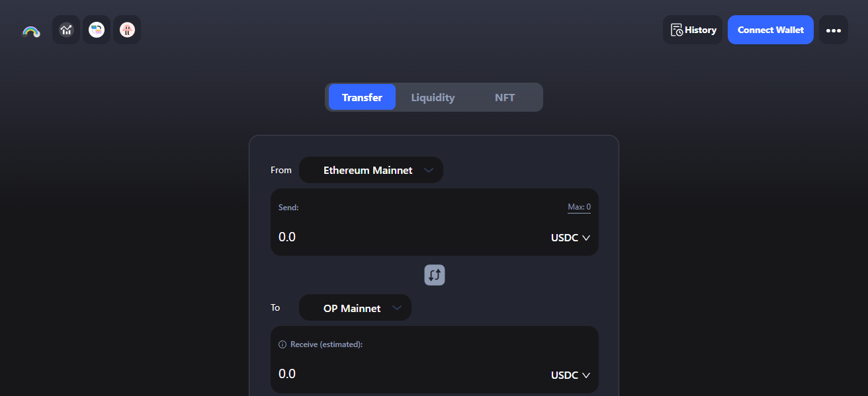The image size is (868, 396).
Task: Open the pink character app icon
Action: 127,30
